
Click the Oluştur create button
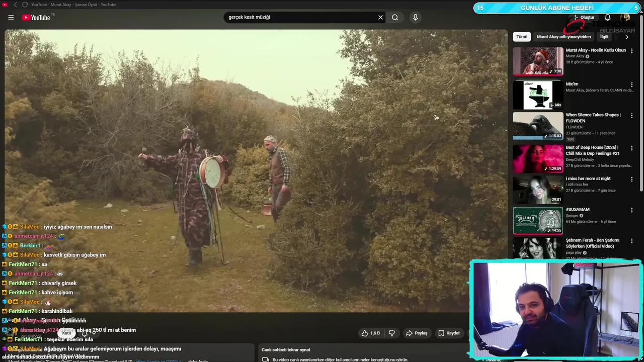coord(584,18)
